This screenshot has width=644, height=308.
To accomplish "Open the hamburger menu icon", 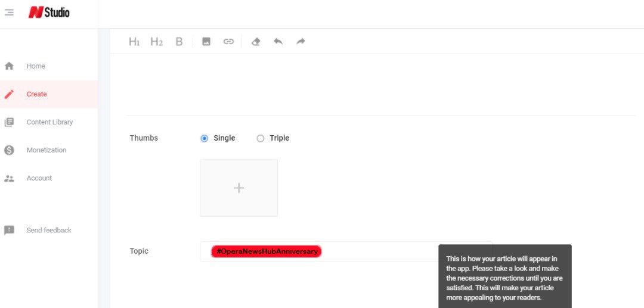I will pyautogui.click(x=9, y=13).
